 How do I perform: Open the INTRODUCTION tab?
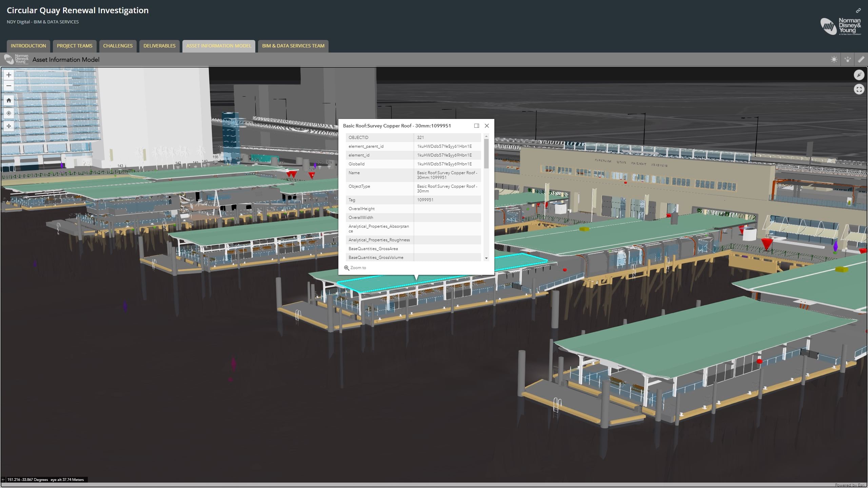tap(28, 45)
